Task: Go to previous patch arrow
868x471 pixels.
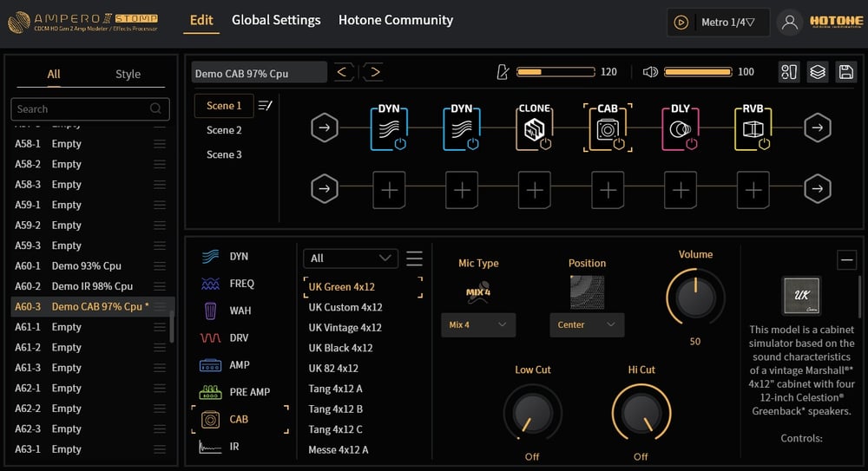Action: [x=343, y=72]
